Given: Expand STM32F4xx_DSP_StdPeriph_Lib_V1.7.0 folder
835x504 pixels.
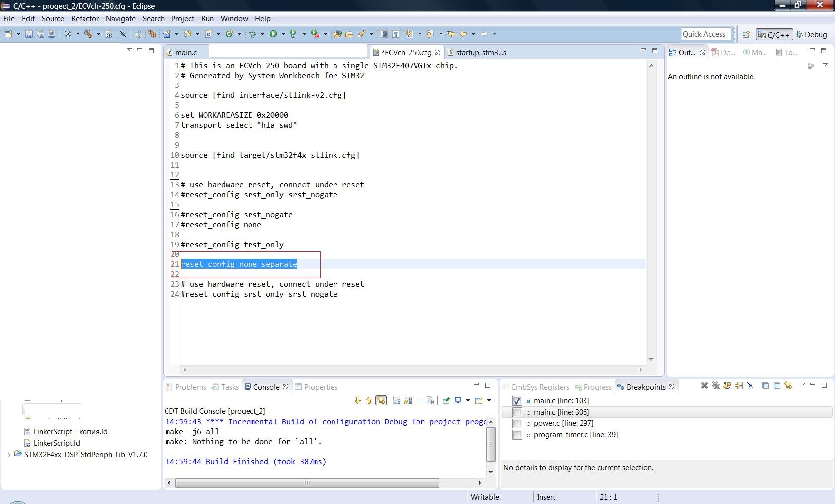Looking at the screenshot, I should click(9, 455).
